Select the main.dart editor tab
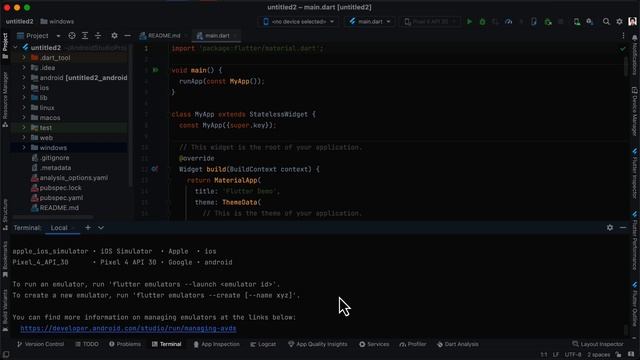Screen dimensions: 640x360 [216, 36]
